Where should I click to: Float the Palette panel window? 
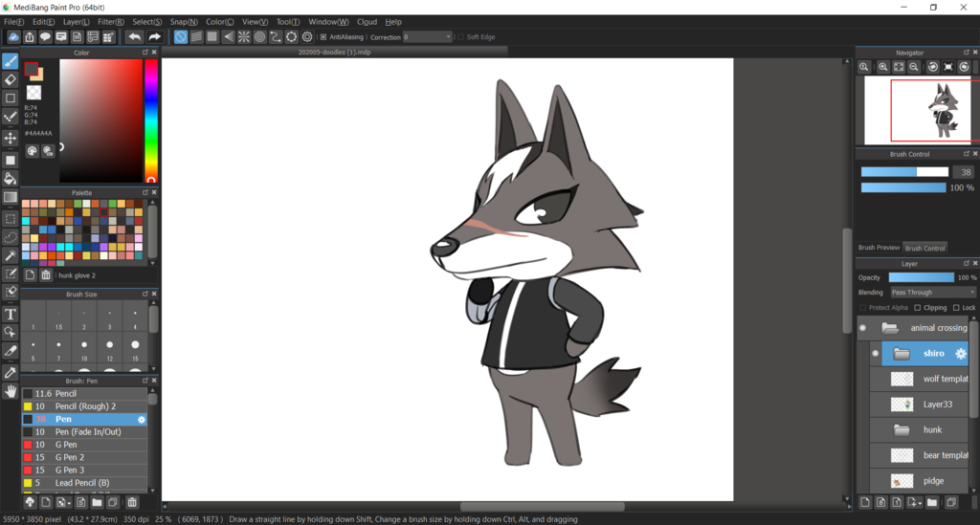click(x=145, y=192)
